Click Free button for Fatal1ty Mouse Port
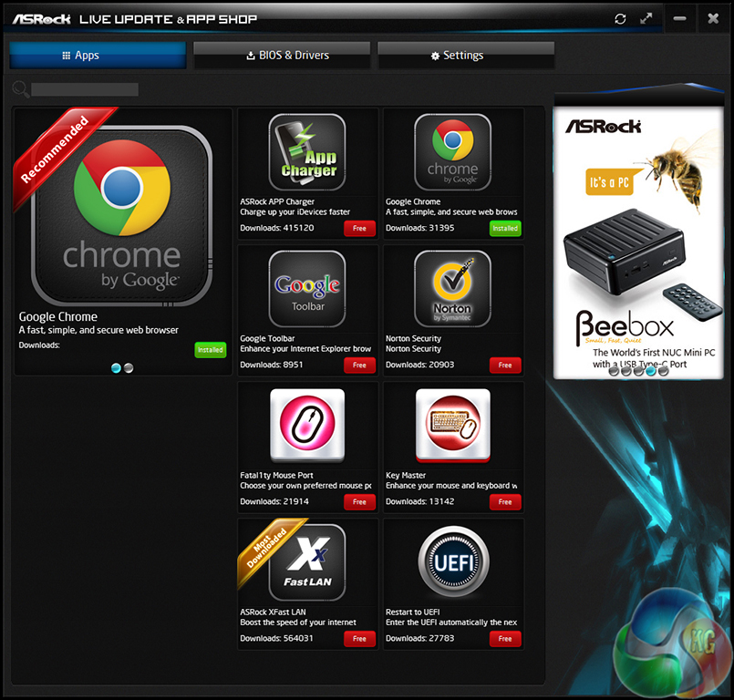Screen dimensions: 734x700 (x=359, y=502)
